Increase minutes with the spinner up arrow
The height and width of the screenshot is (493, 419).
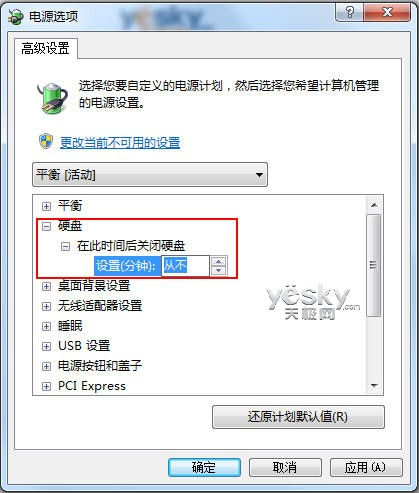[x=219, y=262]
